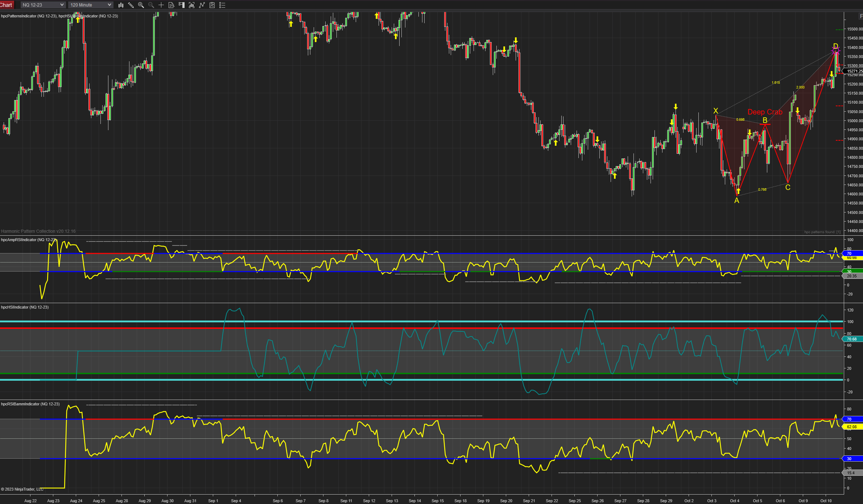Viewport: 863px width, 504px height.
Task: Click the zoom out magnifier icon
Action: pos(151,5)
